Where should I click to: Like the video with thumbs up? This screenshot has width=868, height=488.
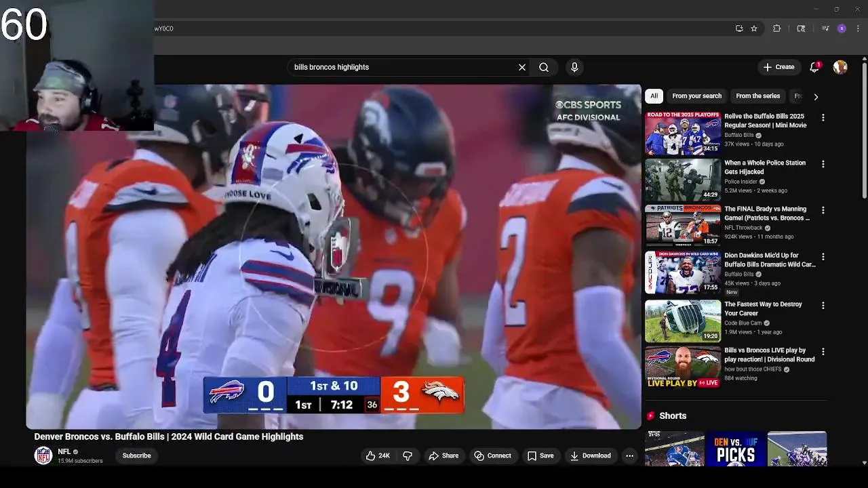[x=378, y=455]
